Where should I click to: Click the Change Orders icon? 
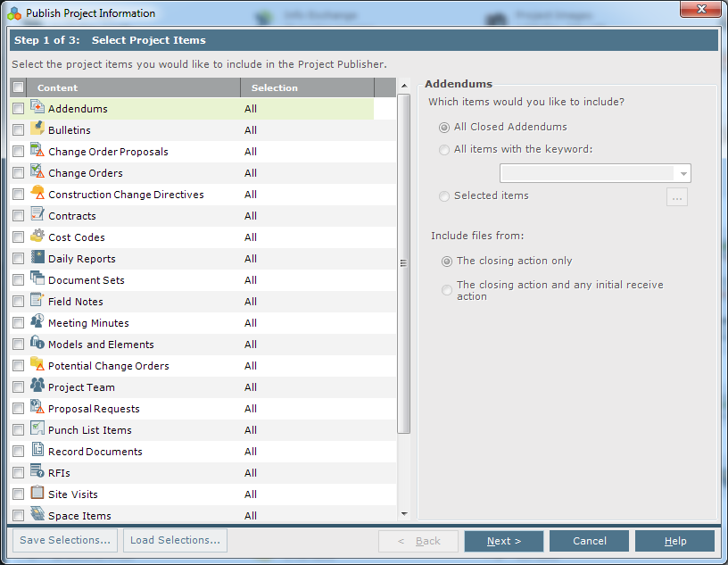tap(37, 171)
